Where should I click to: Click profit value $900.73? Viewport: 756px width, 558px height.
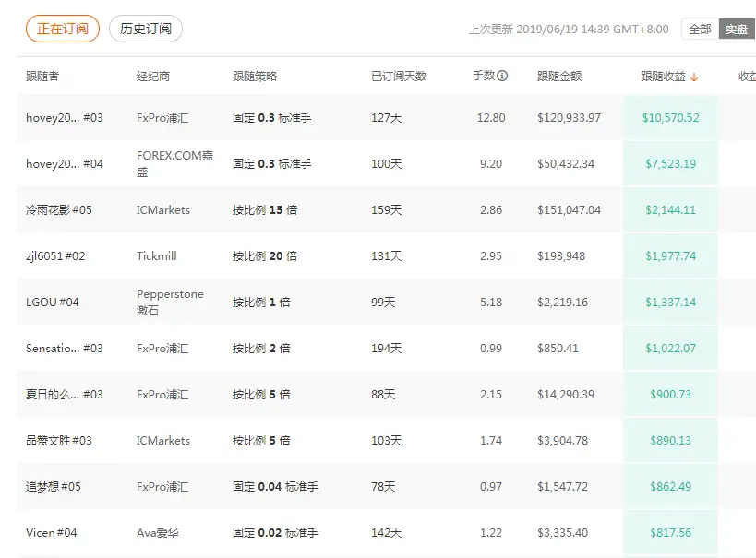(x=671, y=395)
